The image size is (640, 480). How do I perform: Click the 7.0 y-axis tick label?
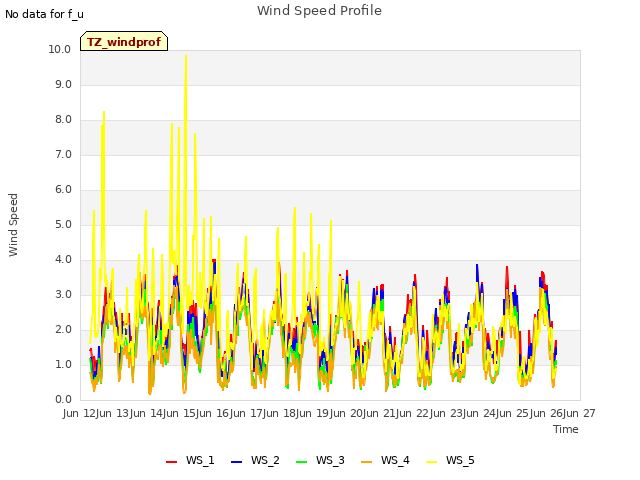click(x=63, y=155)
